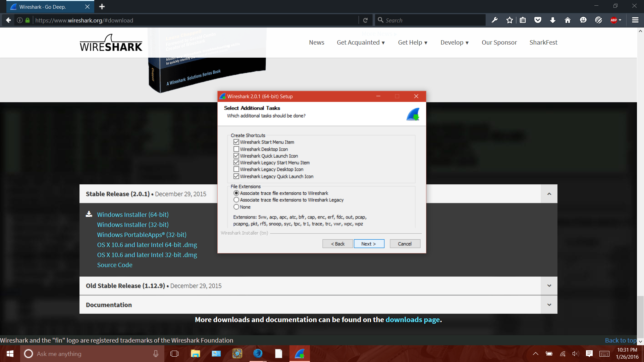Select the None file extensions radio button
The width and height of the screenshot is (644, 362).
tap(236, 207)
